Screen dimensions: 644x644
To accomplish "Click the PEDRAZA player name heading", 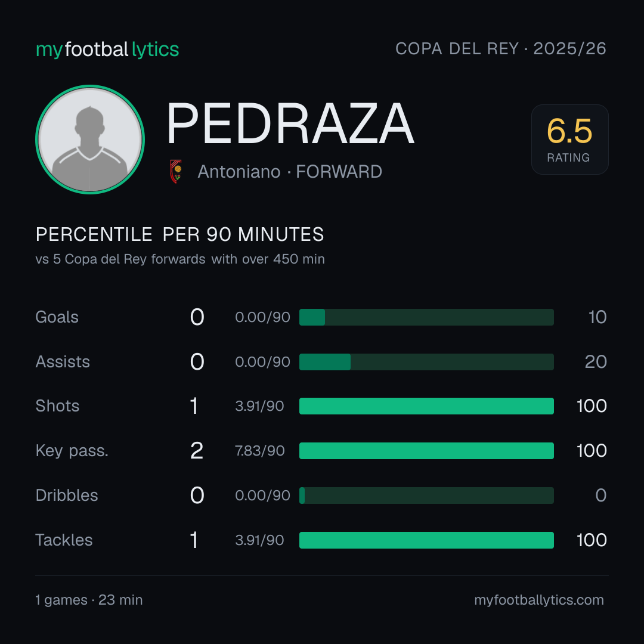I will pos(290,123).
